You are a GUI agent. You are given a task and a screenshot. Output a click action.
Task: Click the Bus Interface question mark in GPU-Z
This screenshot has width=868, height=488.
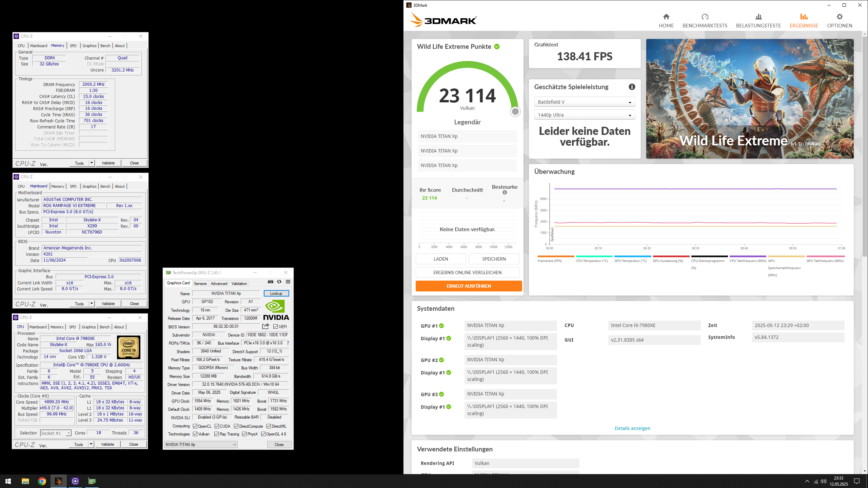[x=288, y=343]
